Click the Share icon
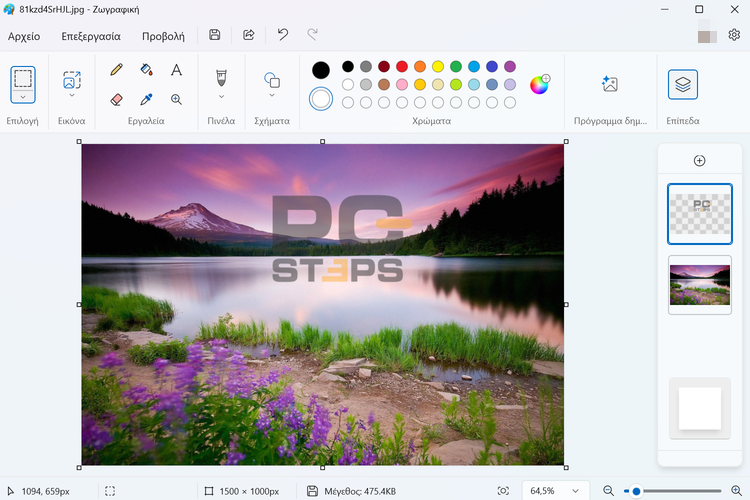This screenshot has width=750, height=500. pyautogui.click(x=249, y=34)
